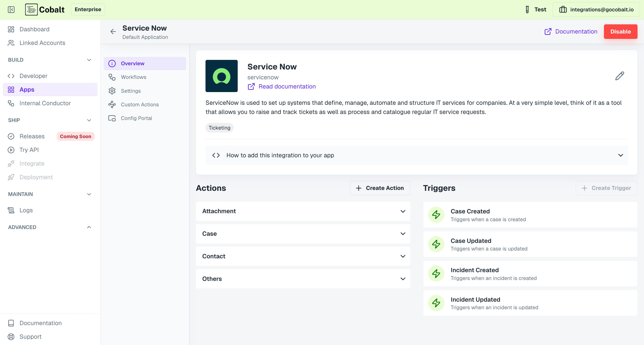Image resolution: width=644 pixels, height=345 pixels.
Task: Click the Coming Soon badge
Action: (76, 136)
